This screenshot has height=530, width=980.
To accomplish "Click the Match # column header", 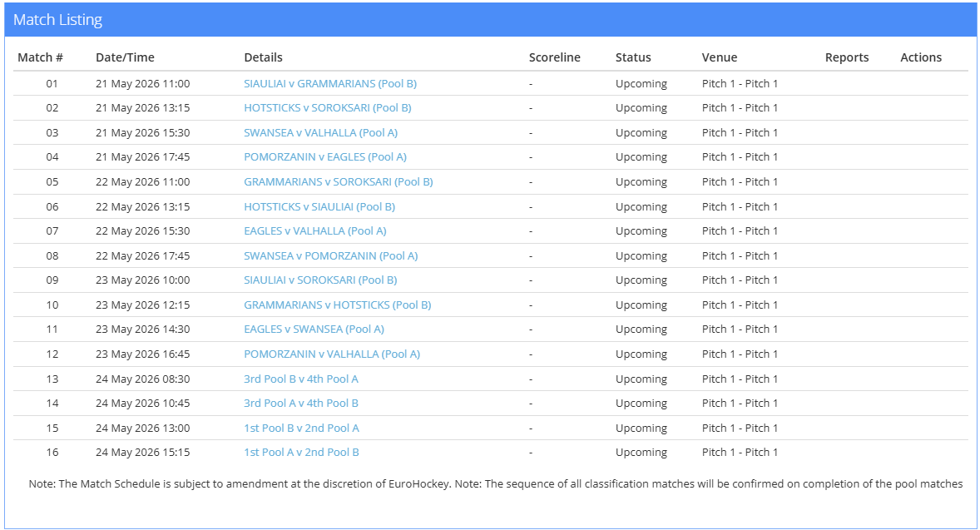I will pyautogui.click(x=40, y=57).
